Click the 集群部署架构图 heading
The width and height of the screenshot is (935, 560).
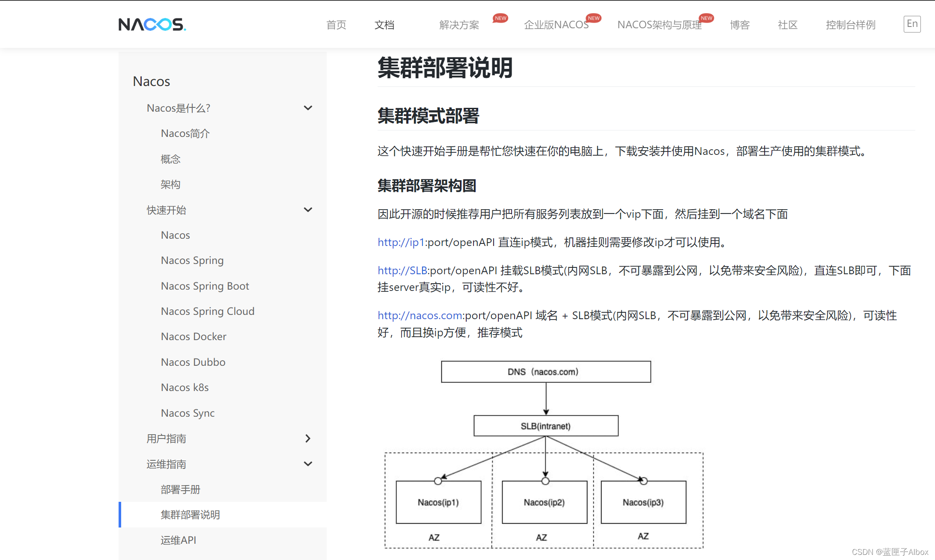(427, 186)
